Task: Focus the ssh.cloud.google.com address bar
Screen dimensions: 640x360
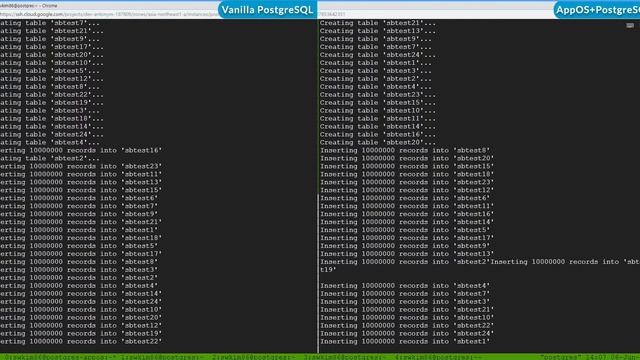Action: point(109,14)
